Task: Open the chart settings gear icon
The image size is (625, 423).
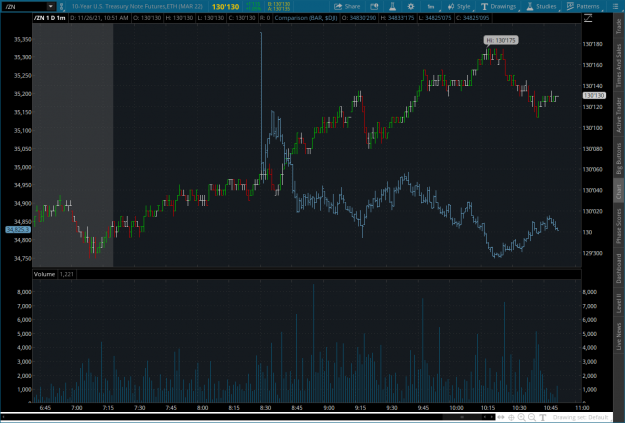Action: (x=411, y=6)
